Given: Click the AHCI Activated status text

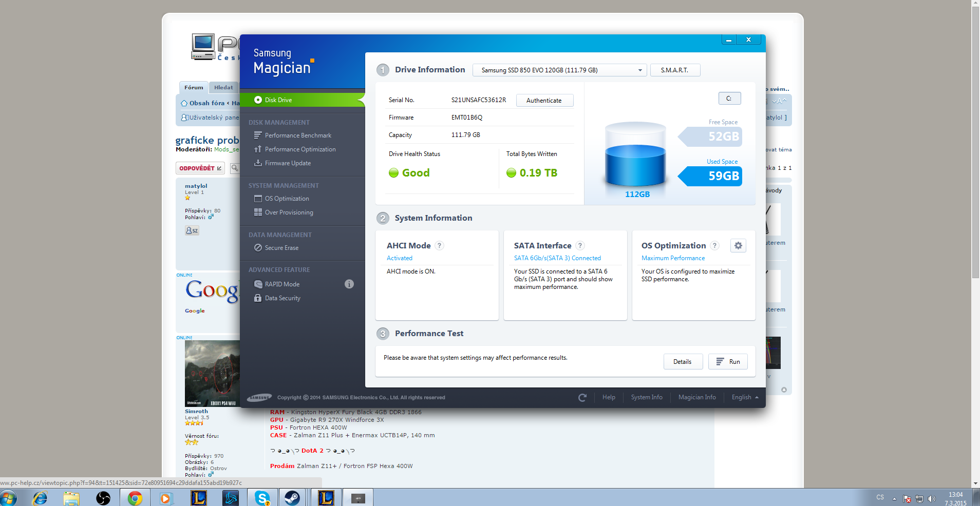Looking at the screenshot, I should [400, 258].
